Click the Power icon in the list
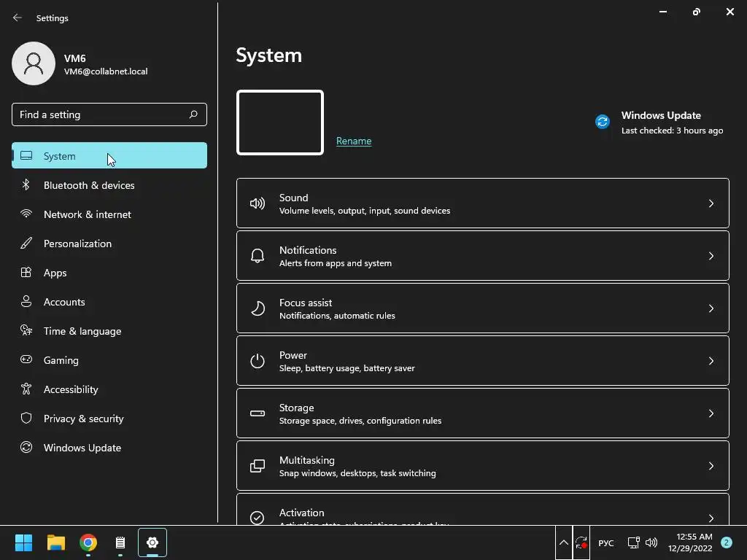This screenshot has width=747, height=560. coord(258,361)
